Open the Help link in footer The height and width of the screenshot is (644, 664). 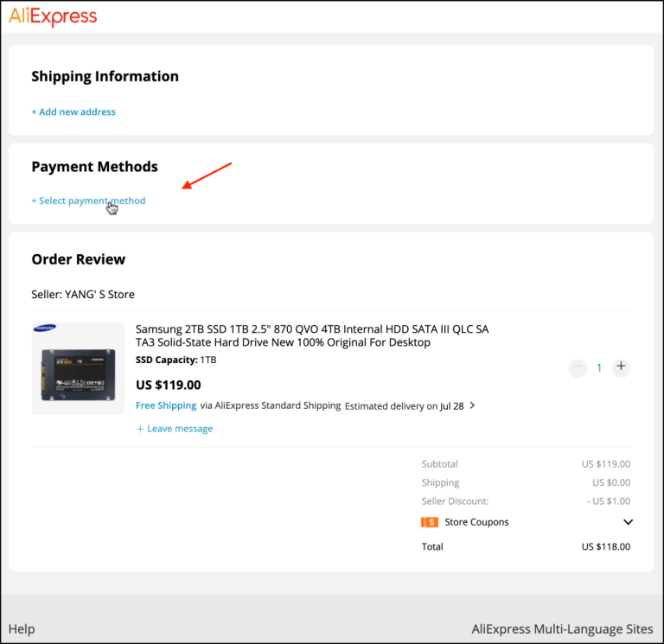[22, 629]
